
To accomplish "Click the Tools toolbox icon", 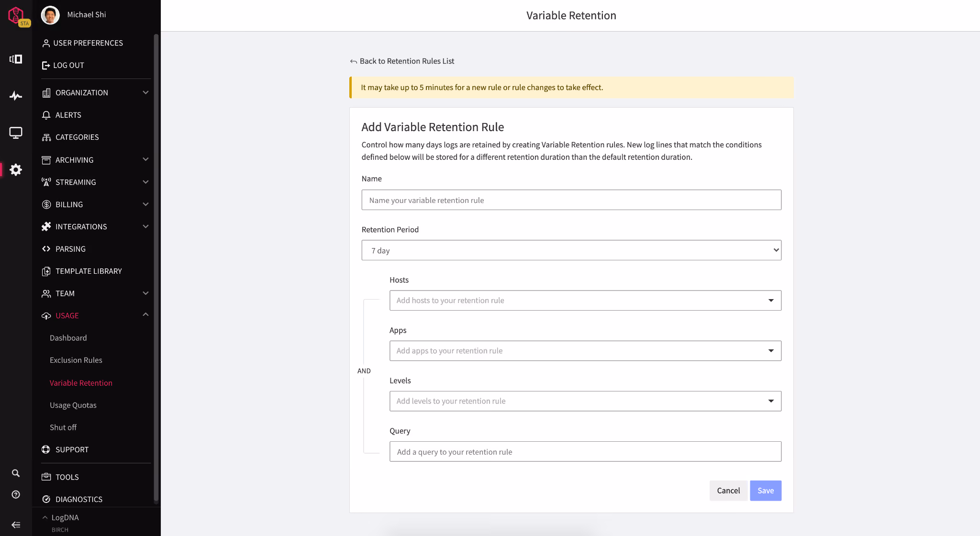I will tap(46, 477).
